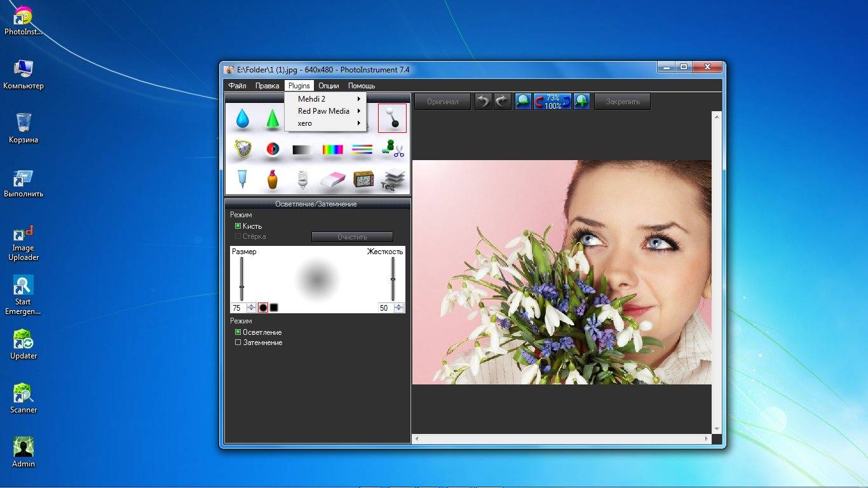868x488 pixels.
Task: Click the Закрепить button
Action: coord(622,101)
